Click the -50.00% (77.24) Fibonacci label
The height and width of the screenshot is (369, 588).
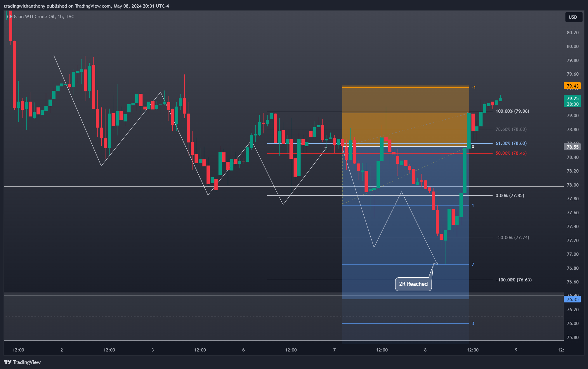pos(512,238)
